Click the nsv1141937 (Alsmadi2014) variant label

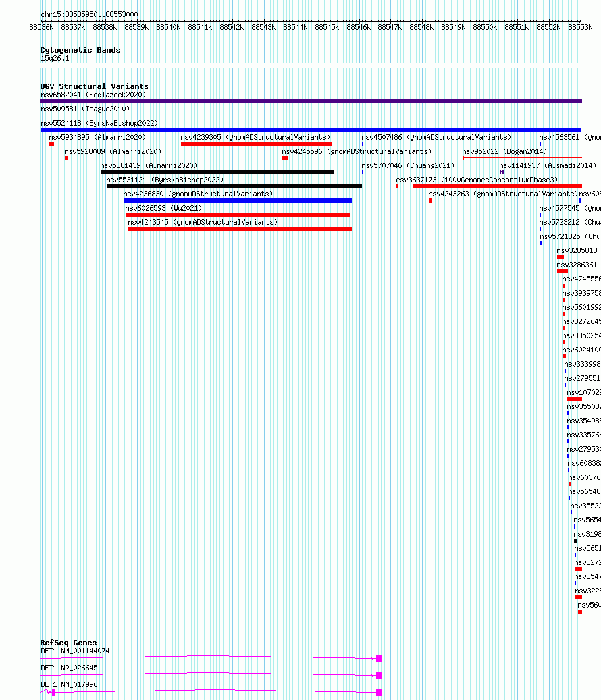pos(548,165)
